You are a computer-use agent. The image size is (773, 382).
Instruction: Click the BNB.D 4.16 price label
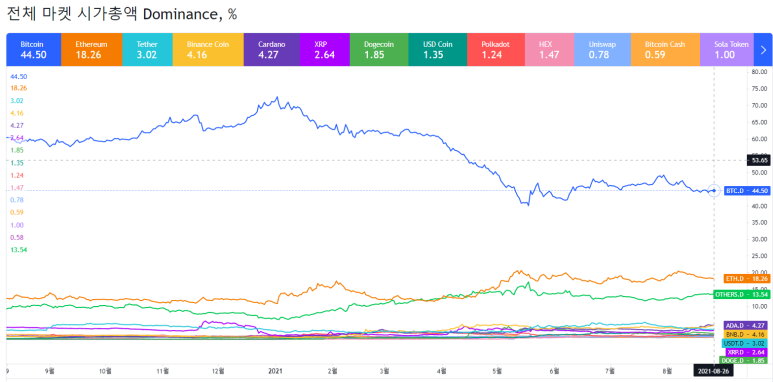[745, 334]
